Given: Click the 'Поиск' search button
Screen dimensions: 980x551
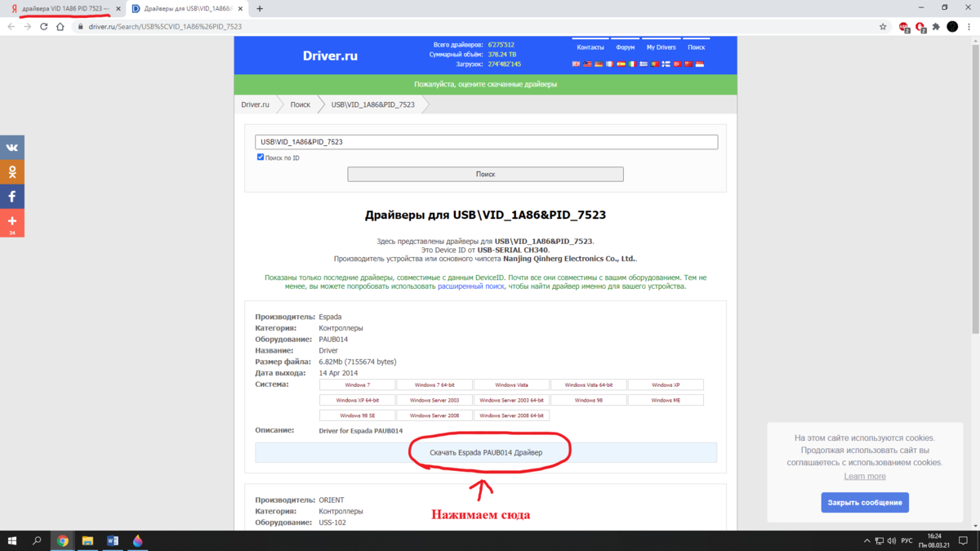Looking at the screenshot, I should click(485, 174).
